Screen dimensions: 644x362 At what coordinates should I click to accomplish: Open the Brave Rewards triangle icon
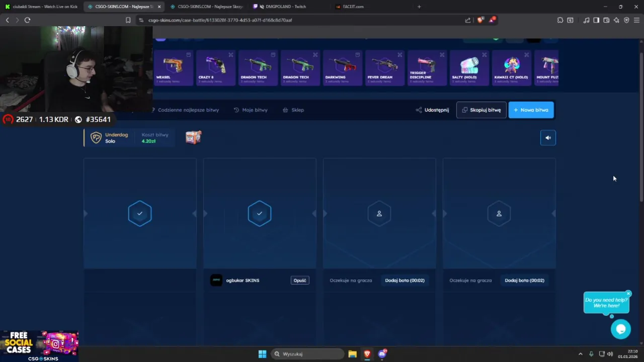click(x=492, y=20)
